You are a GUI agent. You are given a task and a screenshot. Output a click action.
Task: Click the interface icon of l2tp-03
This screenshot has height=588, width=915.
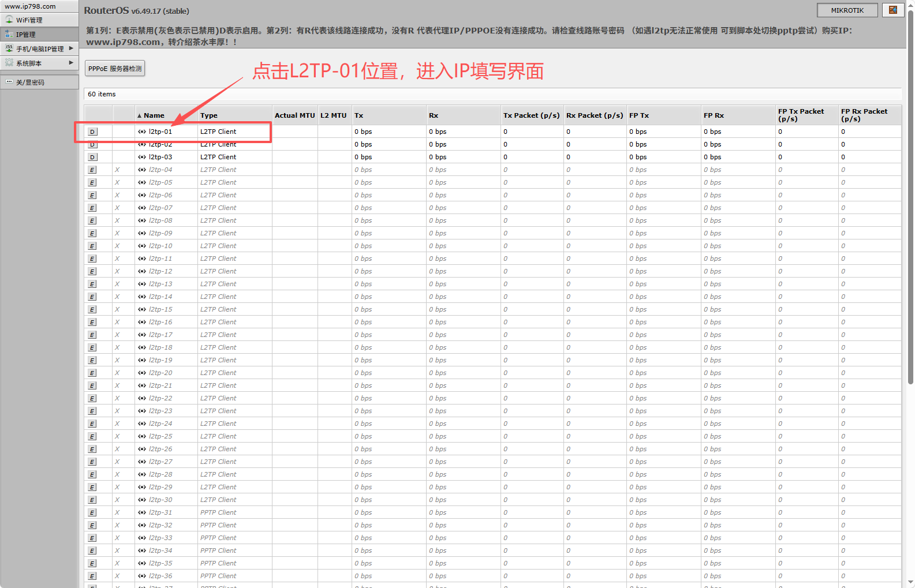pyautogui.click(x=142, y=157)
